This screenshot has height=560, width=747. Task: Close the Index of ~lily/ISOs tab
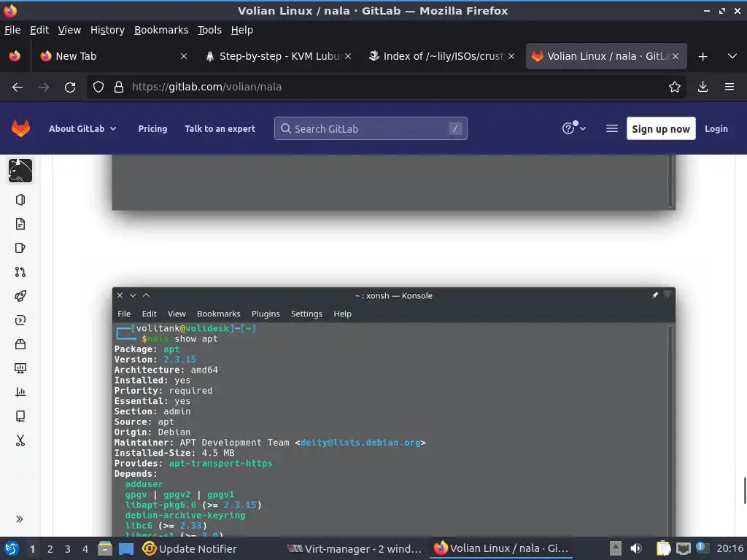[x=511, y=56]
